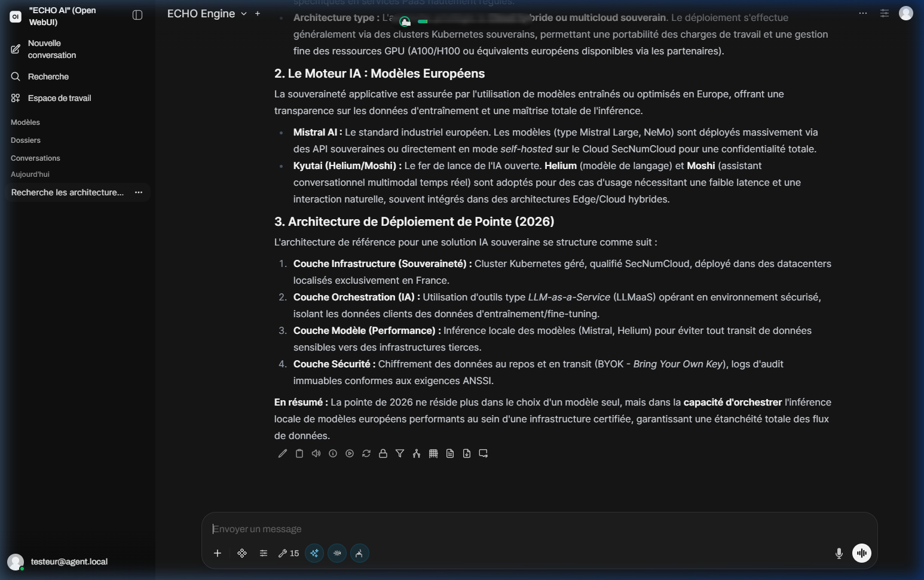Image resolution: width=924 pixels, height=580 pixels.
Task: Click the four-diamond integrations icon
Action: pos(242,553)
